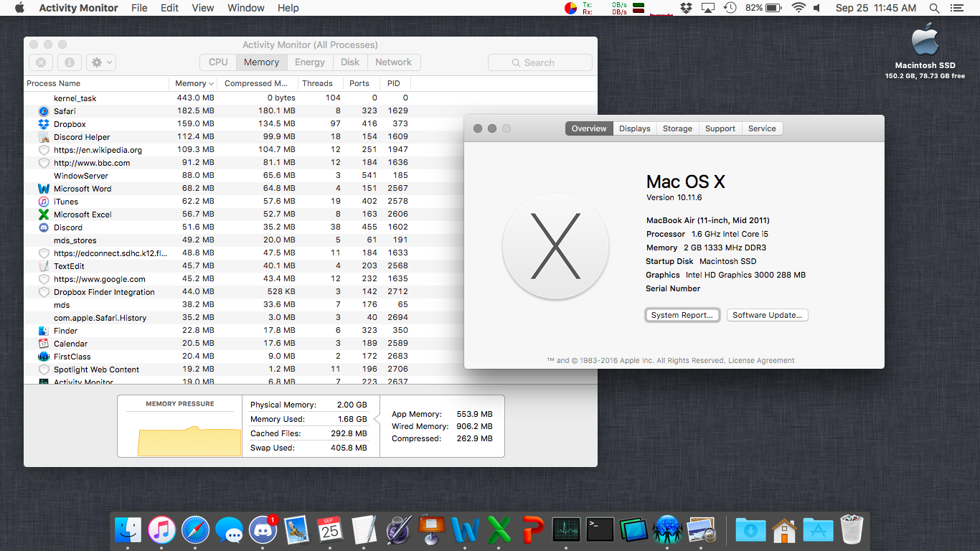Open Preview from the Dock

pyautogui.click(x=701, y=530)
